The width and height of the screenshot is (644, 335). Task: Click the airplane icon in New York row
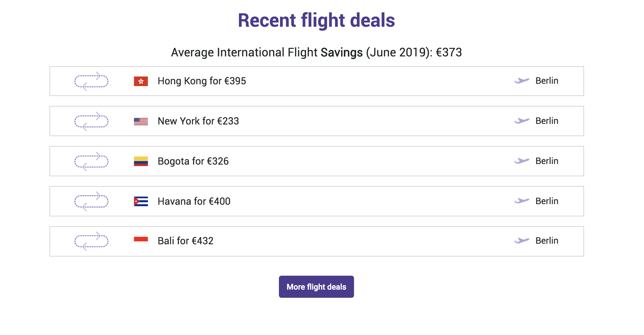[x=521, y=121]
